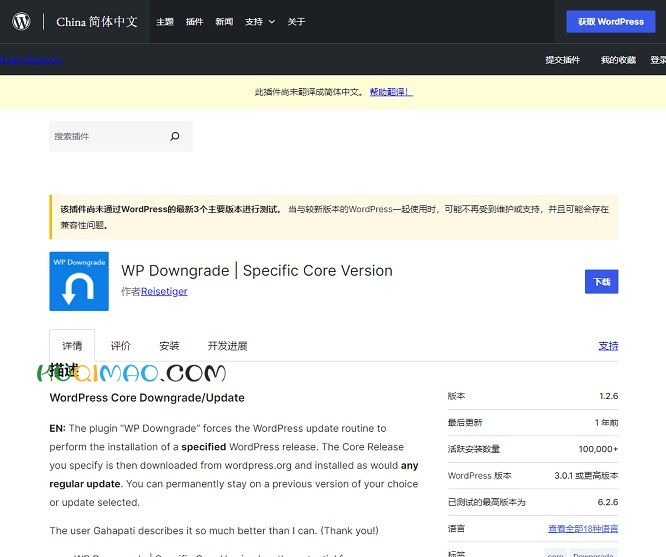Click the 帮助翻译 link
The image size is (666, 557).
391,92
